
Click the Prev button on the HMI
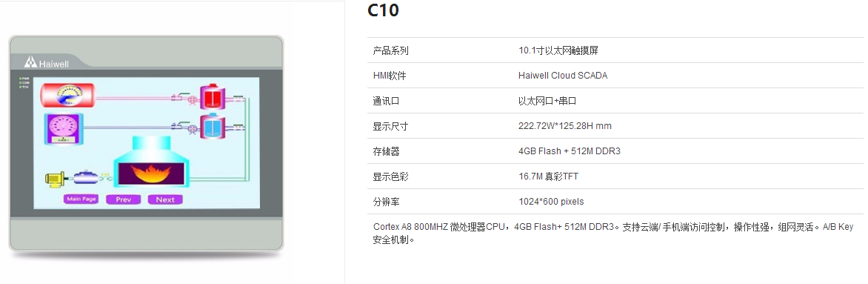point(124,199)
